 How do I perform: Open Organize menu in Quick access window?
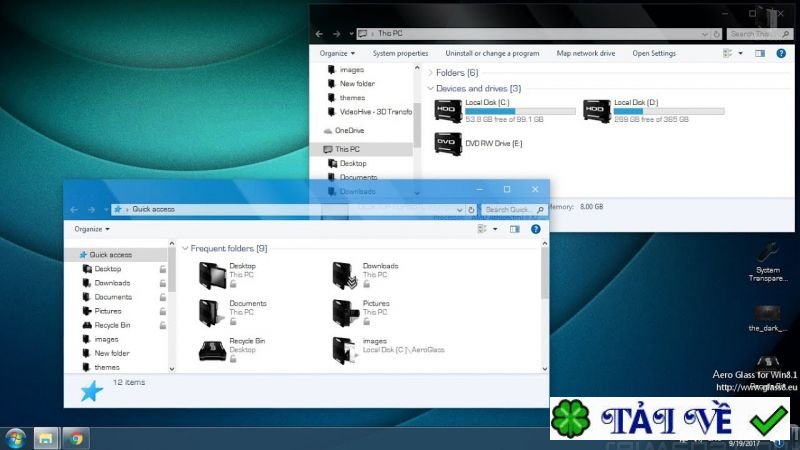pyautogui.click(x=92, y=229)
